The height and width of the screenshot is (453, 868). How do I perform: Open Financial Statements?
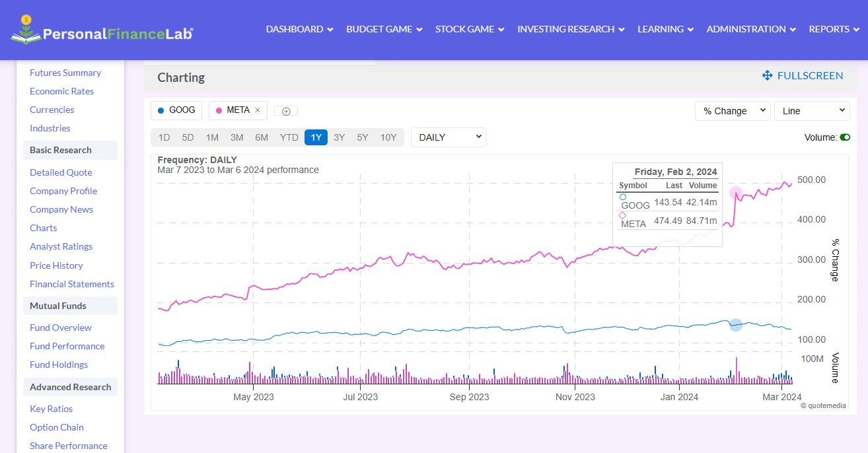coord(72,284)
